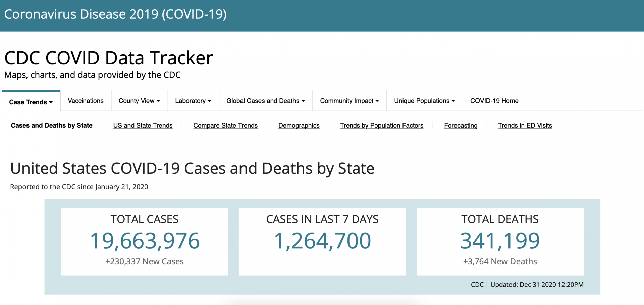Screen dimensions: 644x305
Task: Select Cases and Deaths by State
Action: tap(52, 125)
